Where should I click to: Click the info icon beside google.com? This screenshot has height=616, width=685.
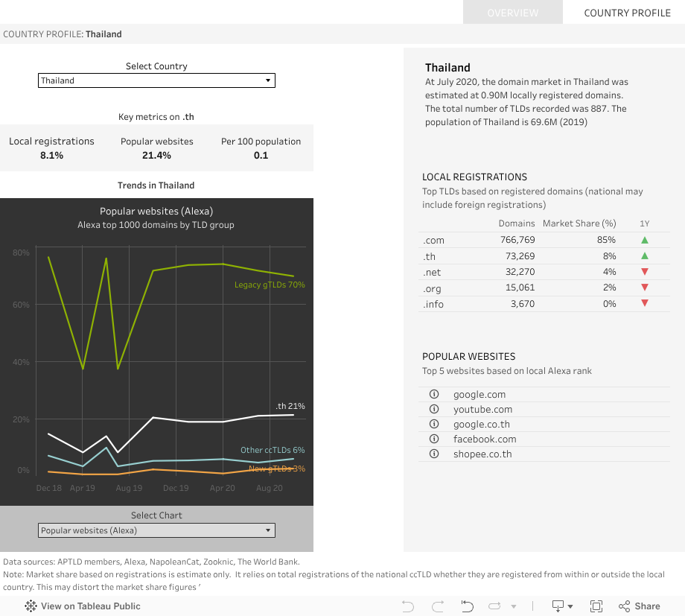coord(434,394)
